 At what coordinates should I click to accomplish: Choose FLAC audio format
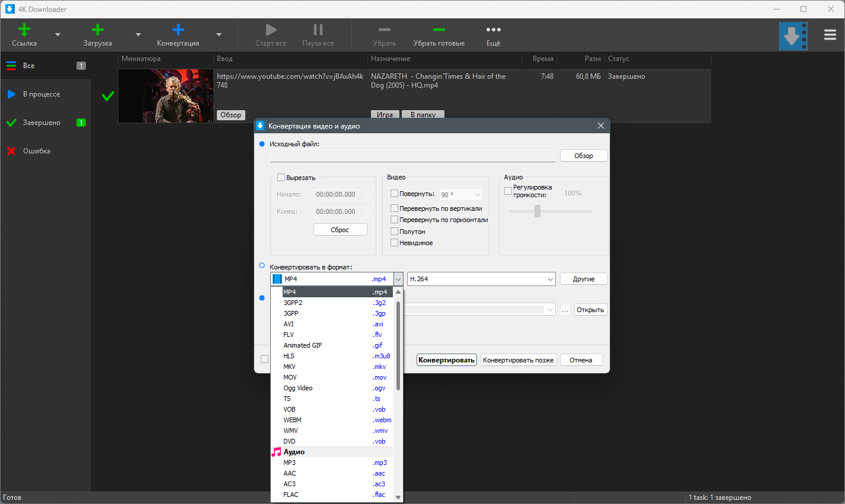click(332, 495)
